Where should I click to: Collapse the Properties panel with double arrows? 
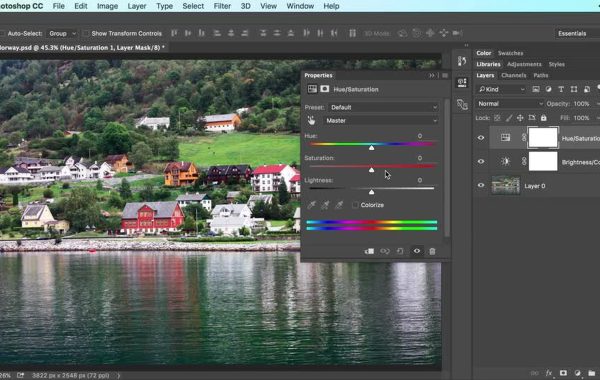click(x=432, y=75)
